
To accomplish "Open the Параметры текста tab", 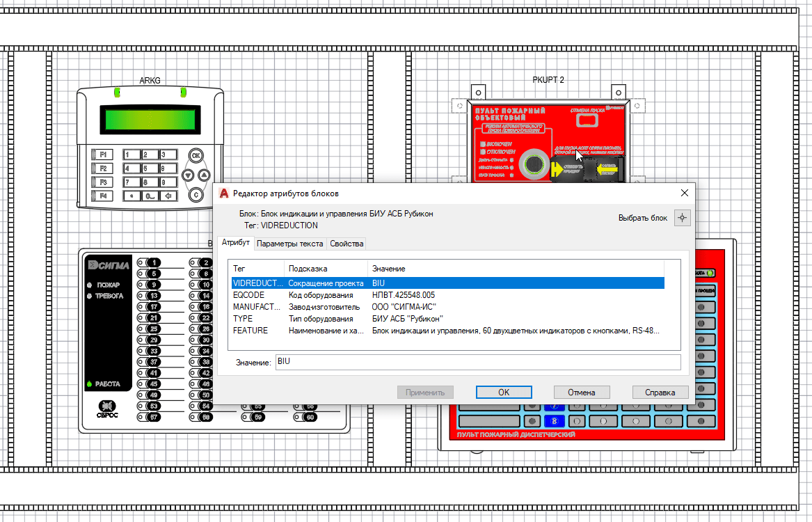I will pos(290,244).
